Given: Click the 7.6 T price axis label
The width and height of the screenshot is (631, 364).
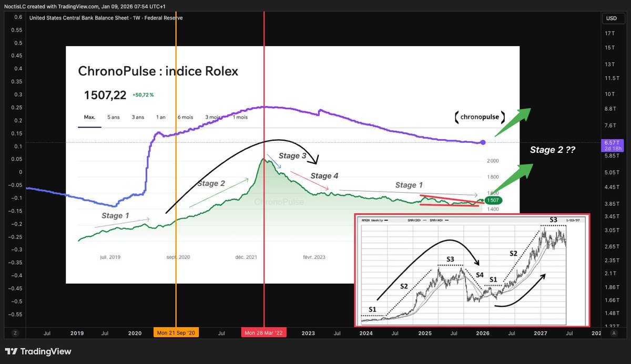Looking at the screenshot, I should (x=610, y=125).
